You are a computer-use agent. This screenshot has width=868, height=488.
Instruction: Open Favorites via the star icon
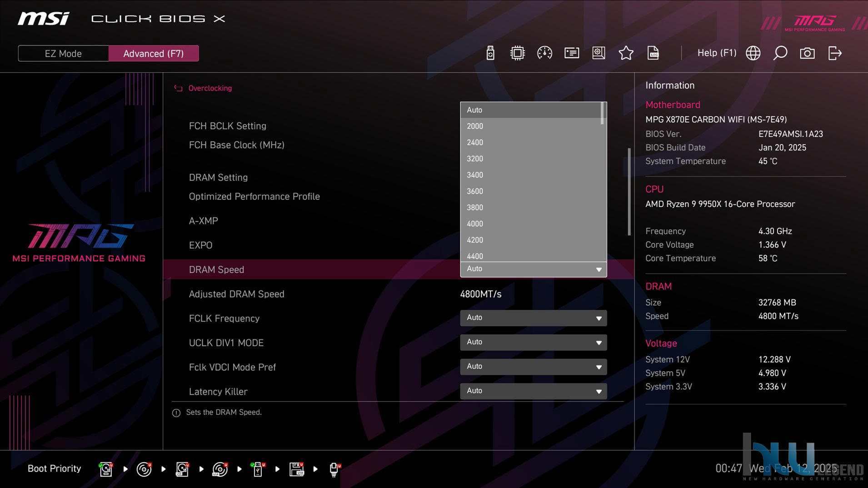(x=626, y=53)
